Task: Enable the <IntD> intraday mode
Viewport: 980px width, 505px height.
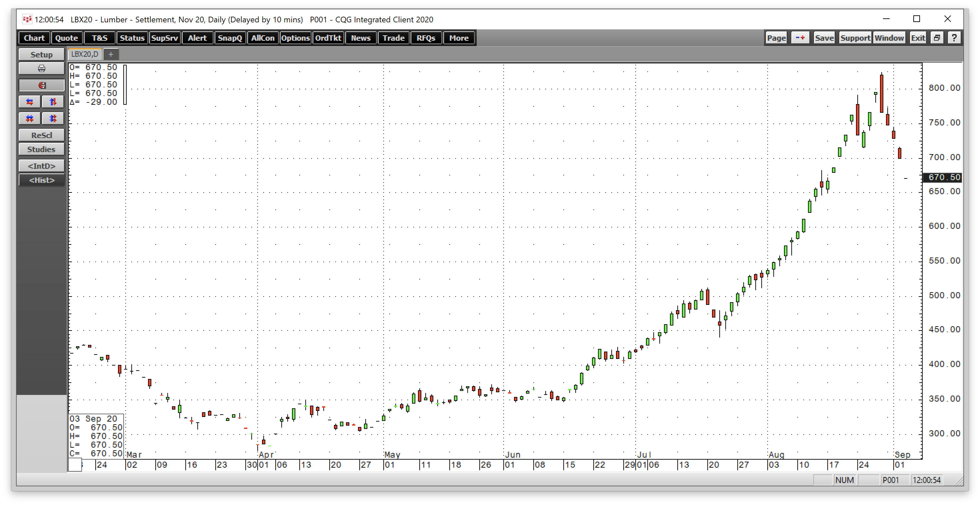Action: (x=41, y=165)
